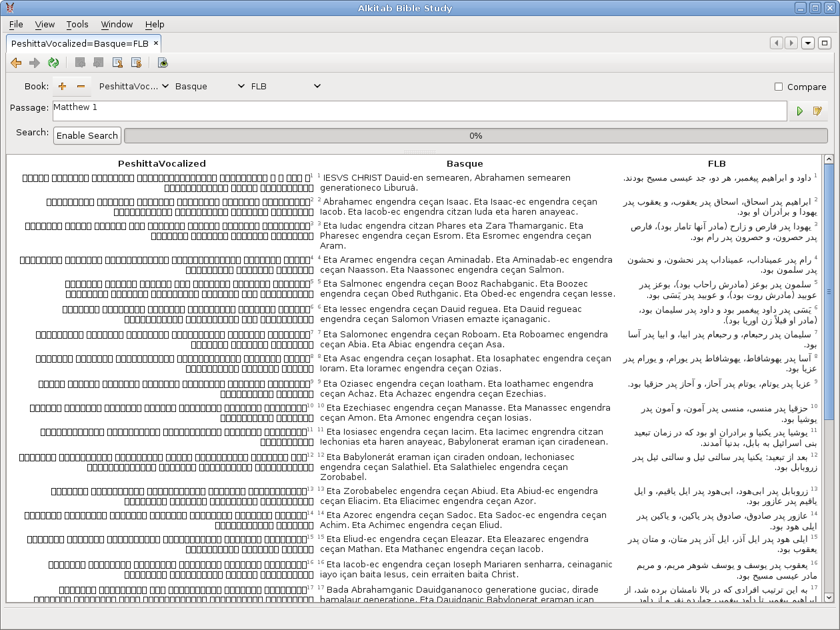Click in the Passage field containing Matthew 1
This screenshot has height=630, width=840.
419,111
